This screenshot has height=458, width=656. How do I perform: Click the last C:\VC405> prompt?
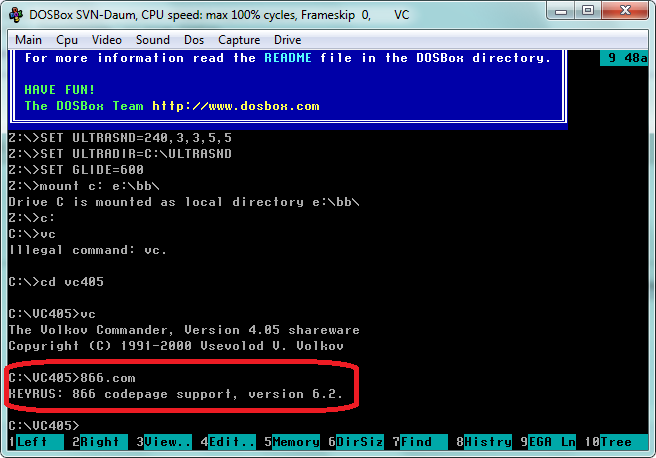pos(44,425)
